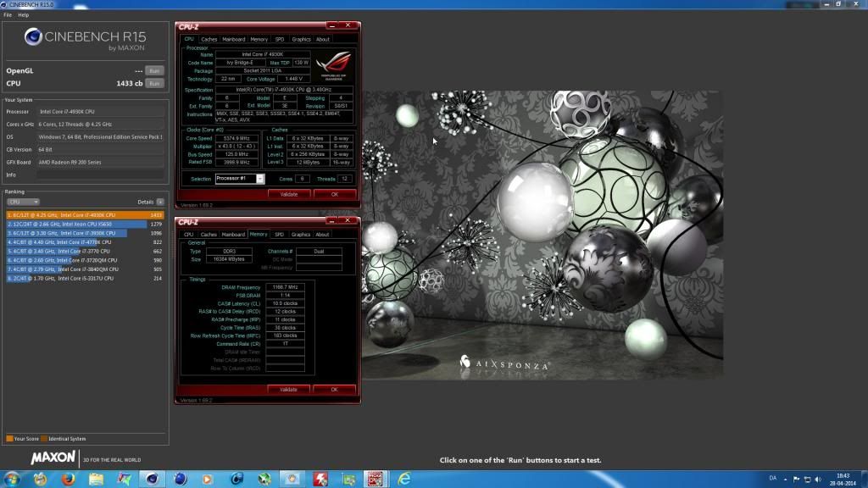Click OK in top CPU-Z window
Image resolution: width=868 pixels, height=488 pixels.
[334, 194]
